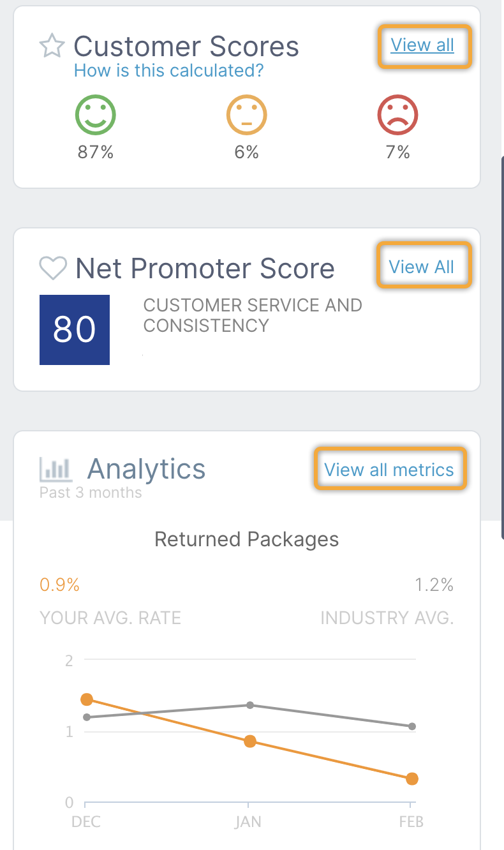Open View All for Net Promoter Score

coord(422,266)
